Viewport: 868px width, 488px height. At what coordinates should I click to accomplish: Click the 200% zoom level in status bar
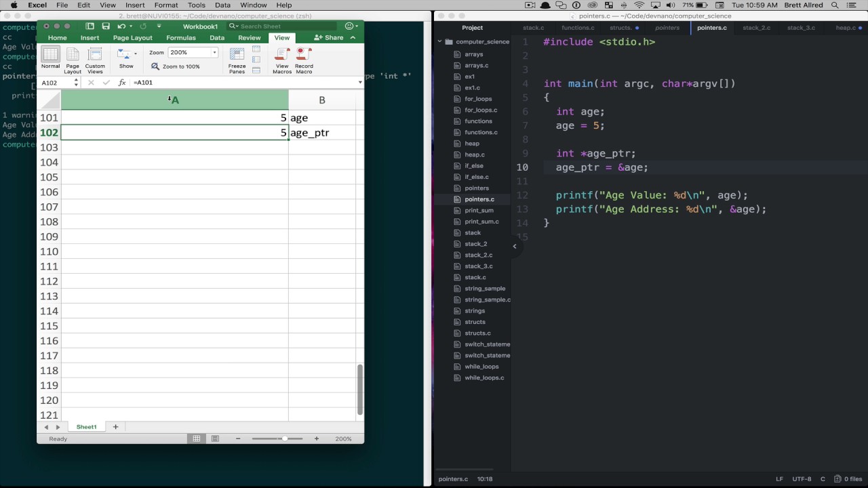344,439
